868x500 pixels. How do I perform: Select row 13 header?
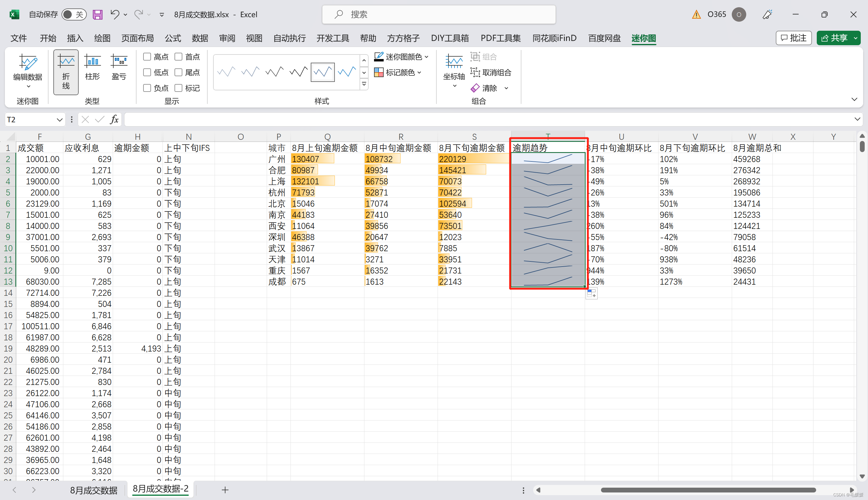[x=8, y=282]
